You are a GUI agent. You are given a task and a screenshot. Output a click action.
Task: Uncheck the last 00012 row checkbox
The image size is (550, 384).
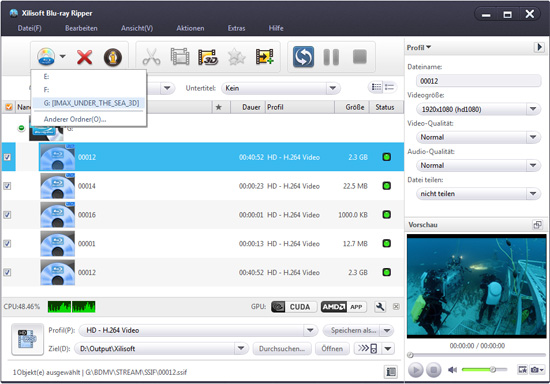7,272
